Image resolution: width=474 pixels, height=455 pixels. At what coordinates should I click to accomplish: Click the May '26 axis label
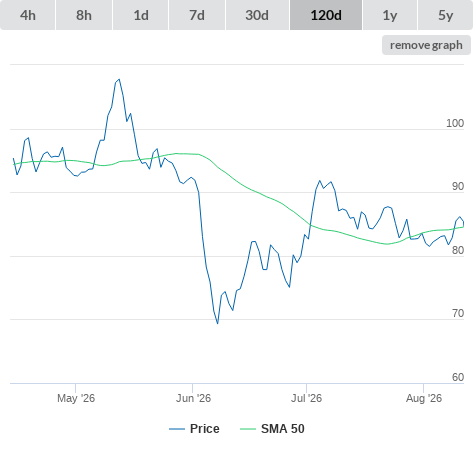pyautogui.click(x=76, y=398)
